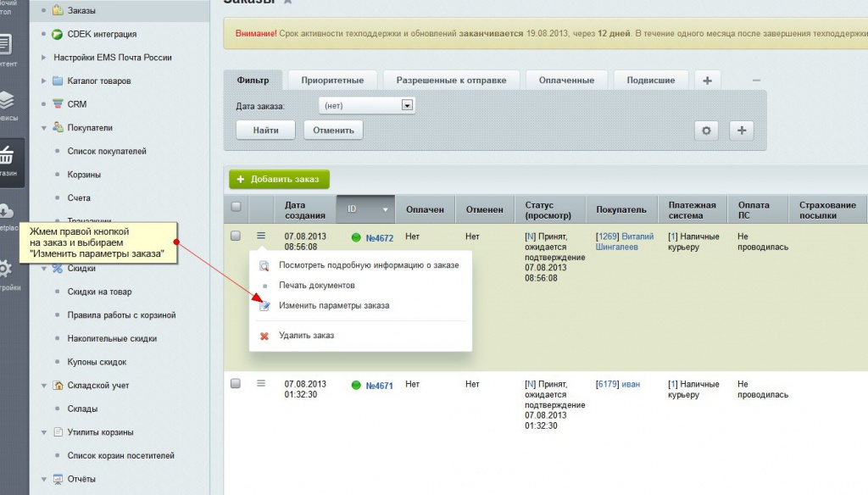868x495 pixels.
Task: Switch to the Приоритетные filter tab
Action: pos(332,81)
